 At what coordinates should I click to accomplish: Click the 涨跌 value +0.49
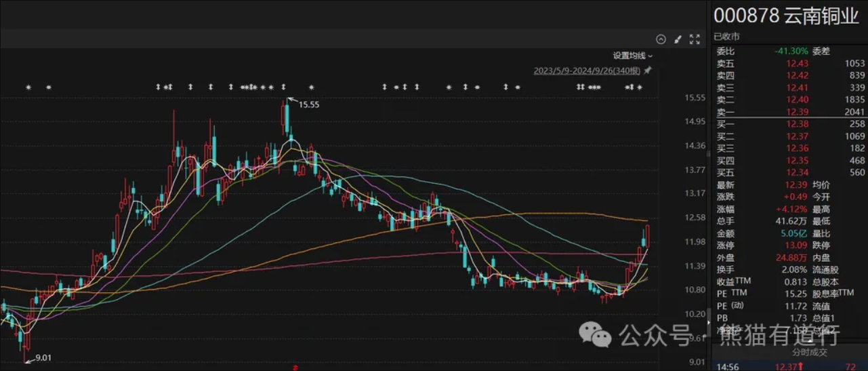pyautogui.click(x=797, y=197)
